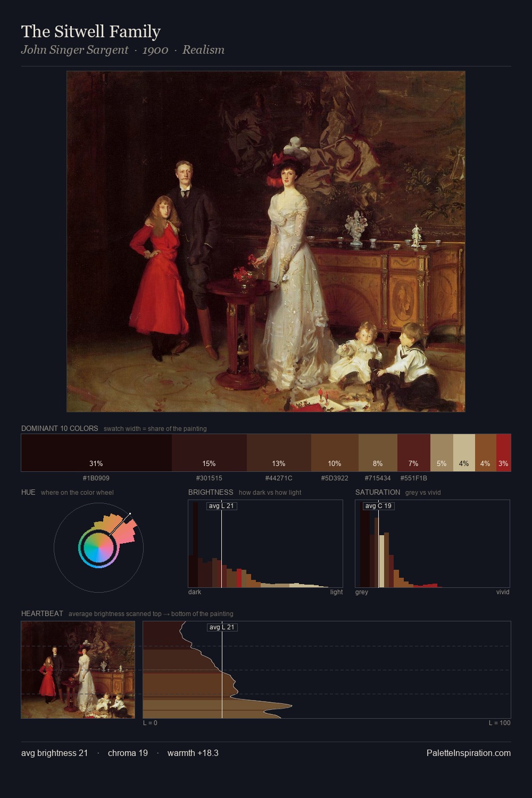Click the BRIGHTNESS section heading
Image resolution: width=532 pixels, height=798 pixels.
click(211, 492)
